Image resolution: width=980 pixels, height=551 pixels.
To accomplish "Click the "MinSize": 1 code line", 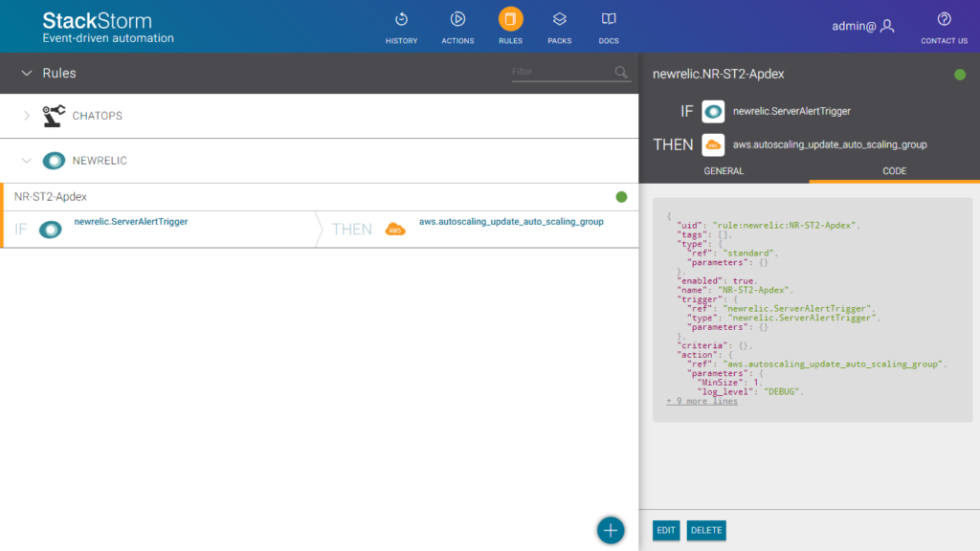I will pyautogui.click(x=730, y=383).
